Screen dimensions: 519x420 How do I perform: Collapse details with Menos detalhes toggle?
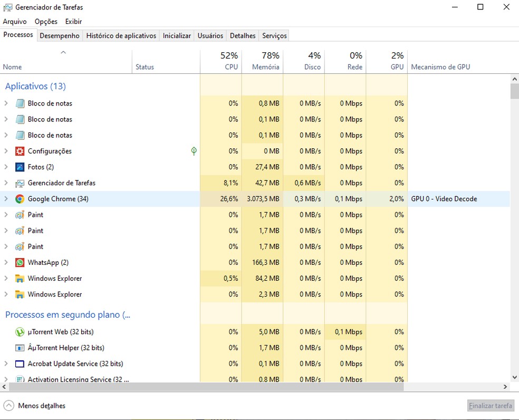(x=35, y=406)
